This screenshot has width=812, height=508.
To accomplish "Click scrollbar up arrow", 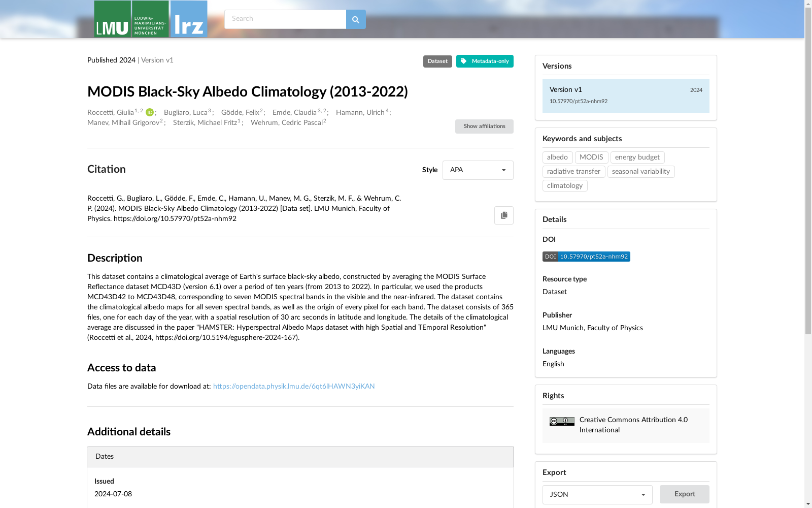I will click(808, 4).
